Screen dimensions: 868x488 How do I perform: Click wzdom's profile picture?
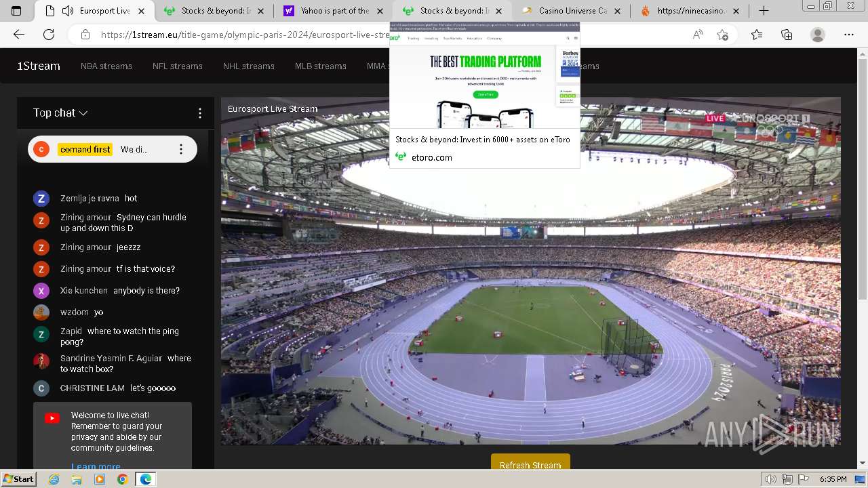41,312
